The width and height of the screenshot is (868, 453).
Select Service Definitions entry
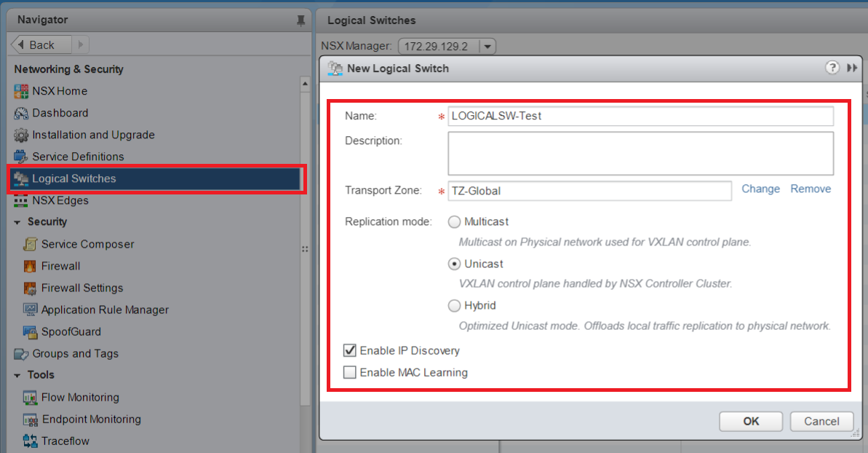[x=78, y=157]
